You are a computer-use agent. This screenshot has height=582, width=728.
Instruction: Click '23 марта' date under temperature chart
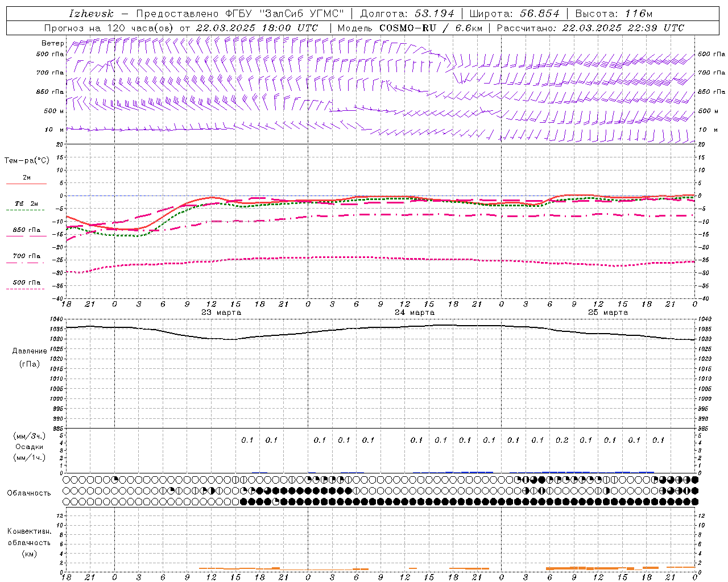pos(221,313)
